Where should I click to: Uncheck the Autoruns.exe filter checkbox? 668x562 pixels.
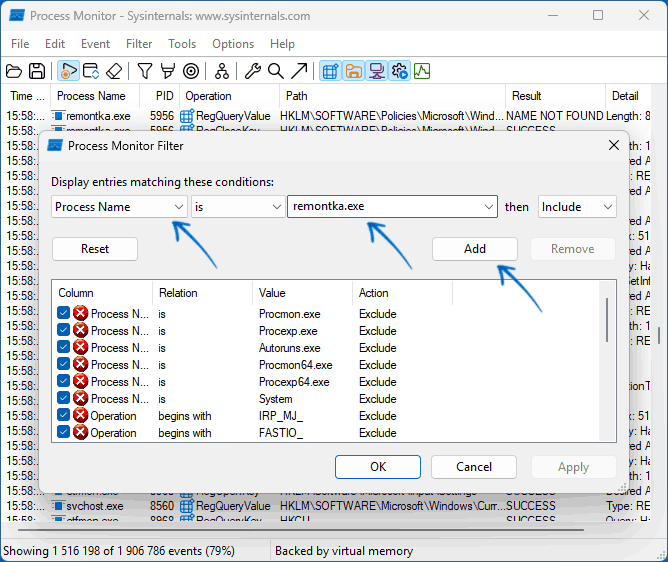point(63,347)
